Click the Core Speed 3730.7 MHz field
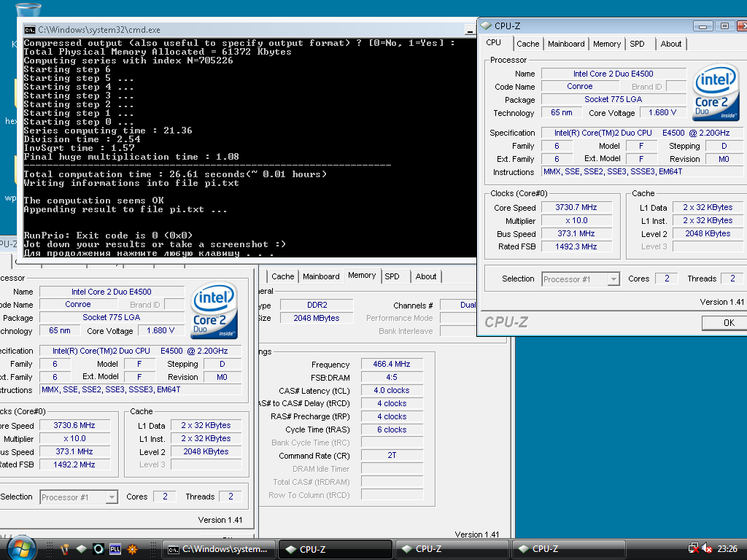The width and height of the screenshot is (747, 560). pos(576,208)
